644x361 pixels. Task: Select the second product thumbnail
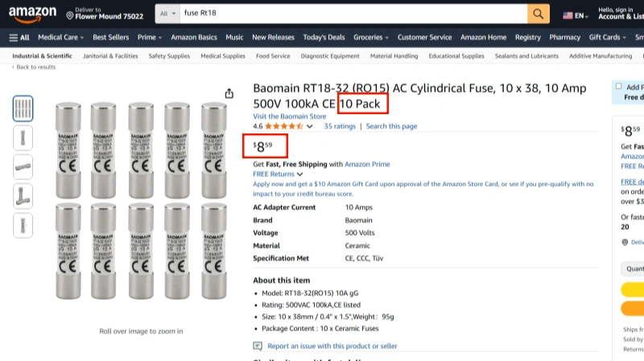click(x=23, y=137)
